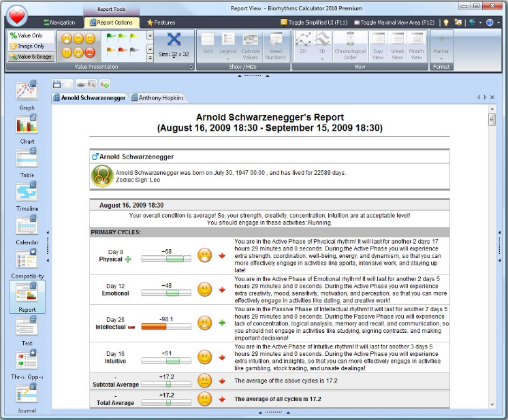Open the Chart view in sidebar

coord(27,129)
